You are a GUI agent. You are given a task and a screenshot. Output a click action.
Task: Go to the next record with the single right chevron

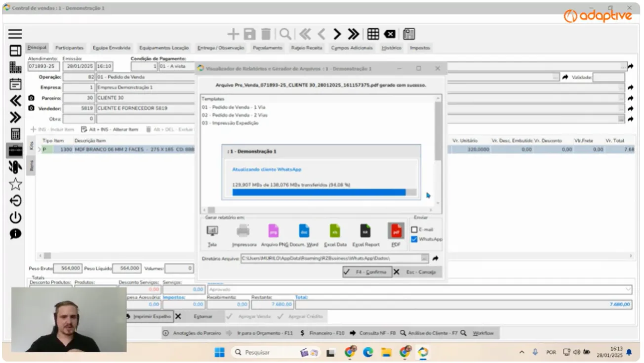(337, 34)
